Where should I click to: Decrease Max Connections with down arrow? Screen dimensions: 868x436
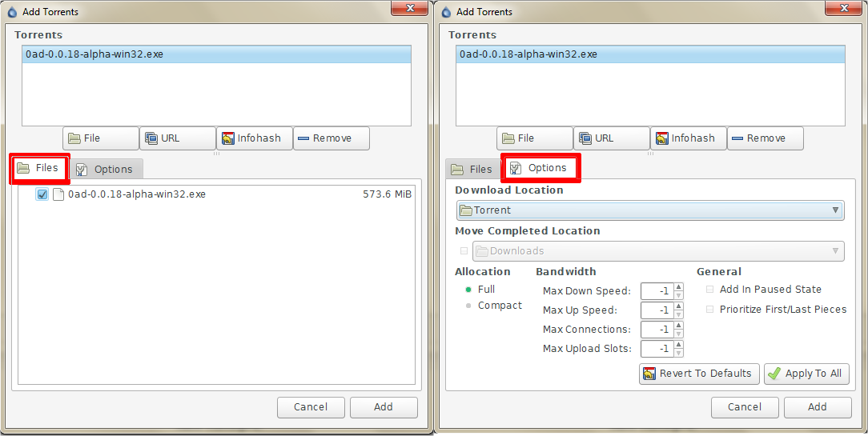(x=679, y=334)
